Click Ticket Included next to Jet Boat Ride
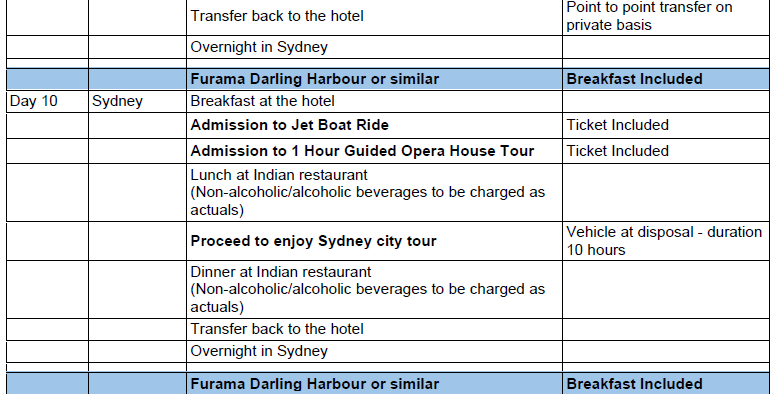This screenshot has width=779, height=394. click(x=618, y=125)
